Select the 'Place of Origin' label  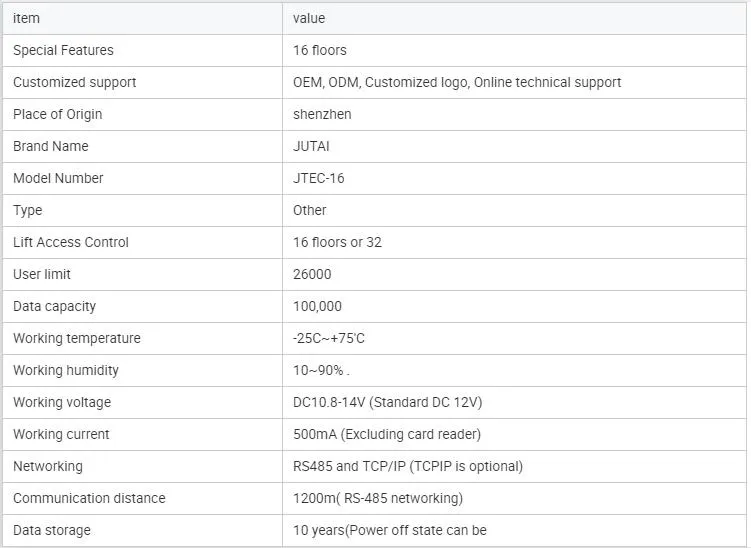[57, 114]
